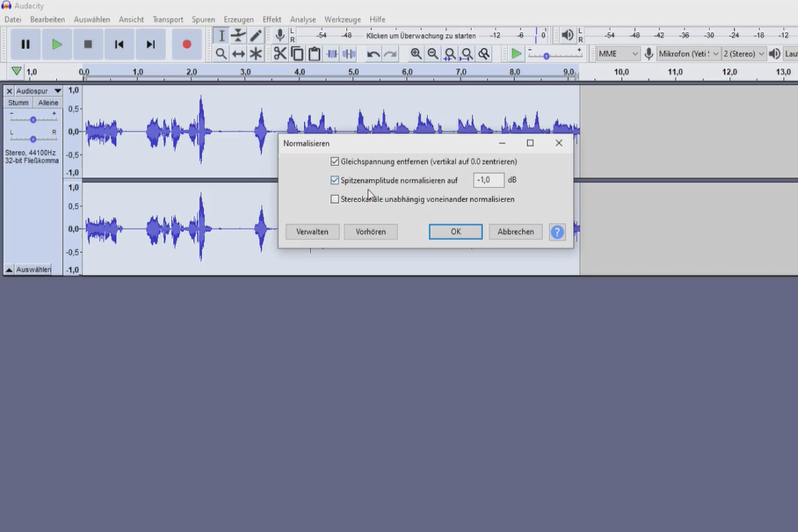Click the Redo arrow icon

[x=391, y=54]
